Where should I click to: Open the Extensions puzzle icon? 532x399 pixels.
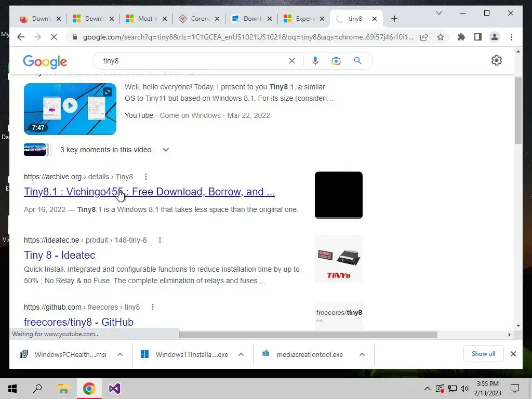pyautogui.click(x=461, y=37)
